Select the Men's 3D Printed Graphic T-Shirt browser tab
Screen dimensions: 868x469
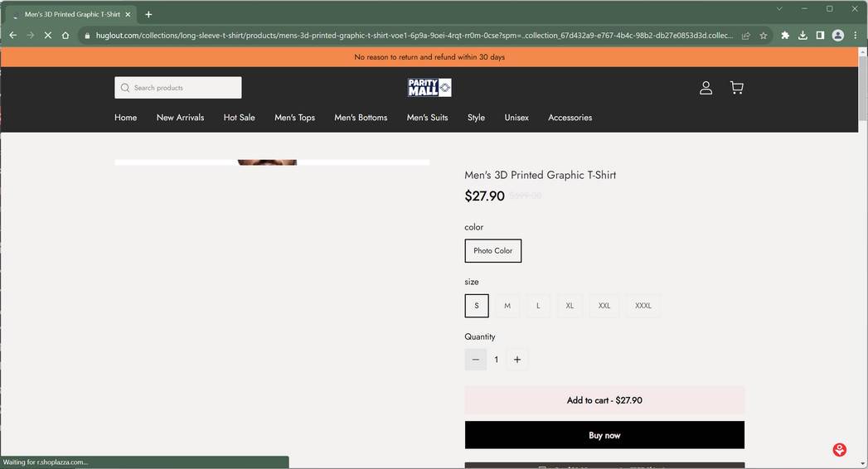[72, 14]
